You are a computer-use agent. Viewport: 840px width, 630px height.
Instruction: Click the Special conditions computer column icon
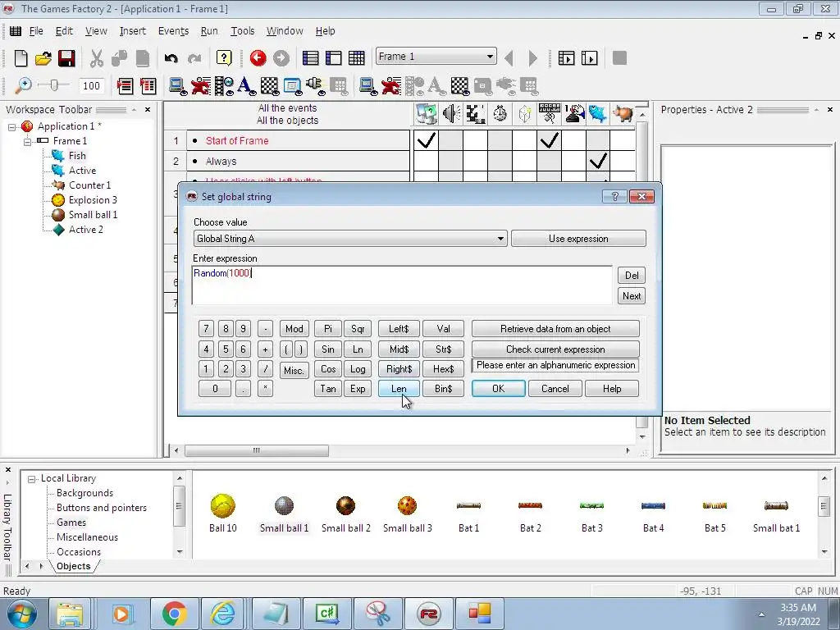click(x=426, y=113)
